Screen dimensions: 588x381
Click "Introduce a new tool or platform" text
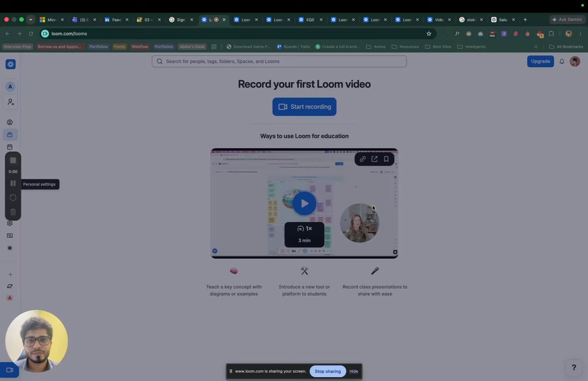coord(304,291)
